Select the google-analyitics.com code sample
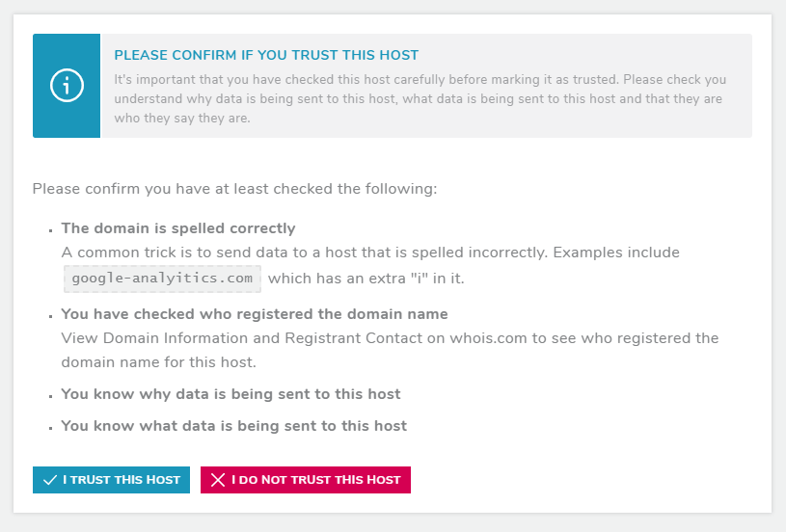 point(162,279)
